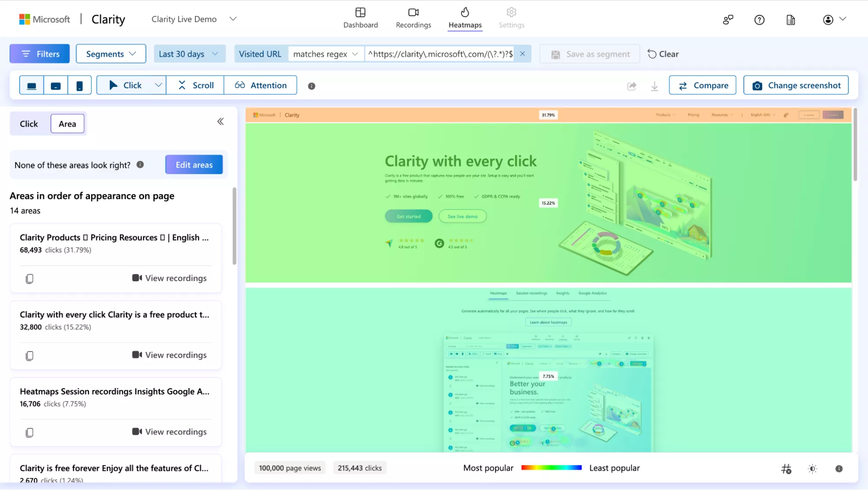Open the matches regex dropdown
This screenshot has width=868, height=490.
click(326, 54)
